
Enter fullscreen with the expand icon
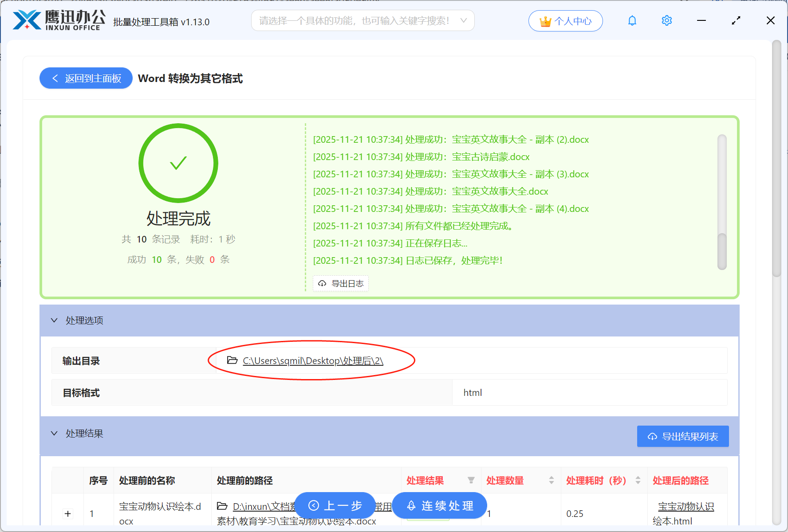[736, 20]
